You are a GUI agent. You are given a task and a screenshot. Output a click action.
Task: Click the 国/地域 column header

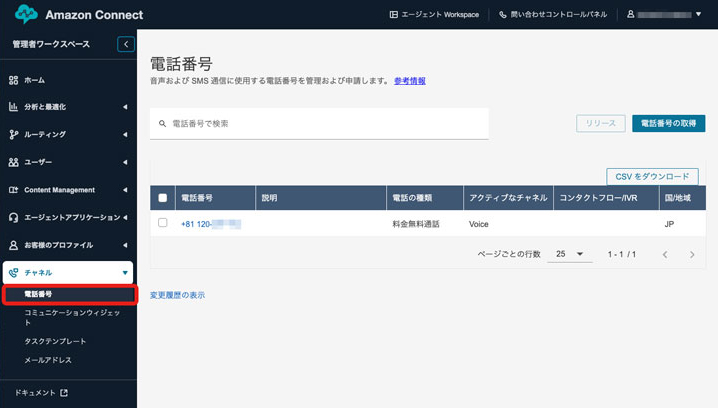pos(682,198)
